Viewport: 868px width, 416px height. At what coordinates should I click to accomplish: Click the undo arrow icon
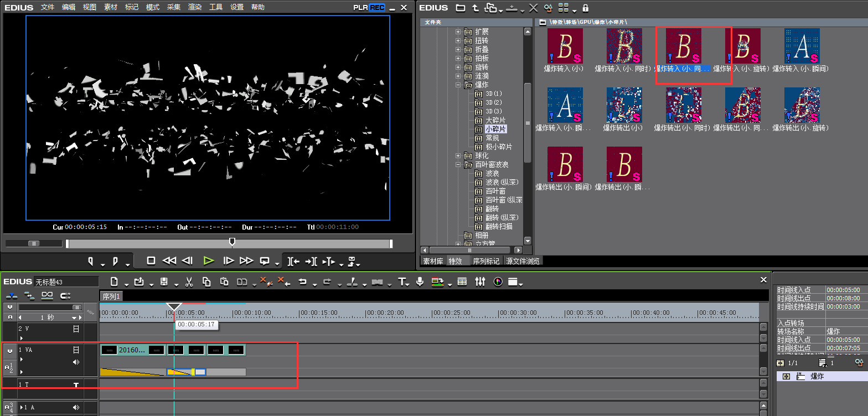click(x=302, y=282)
